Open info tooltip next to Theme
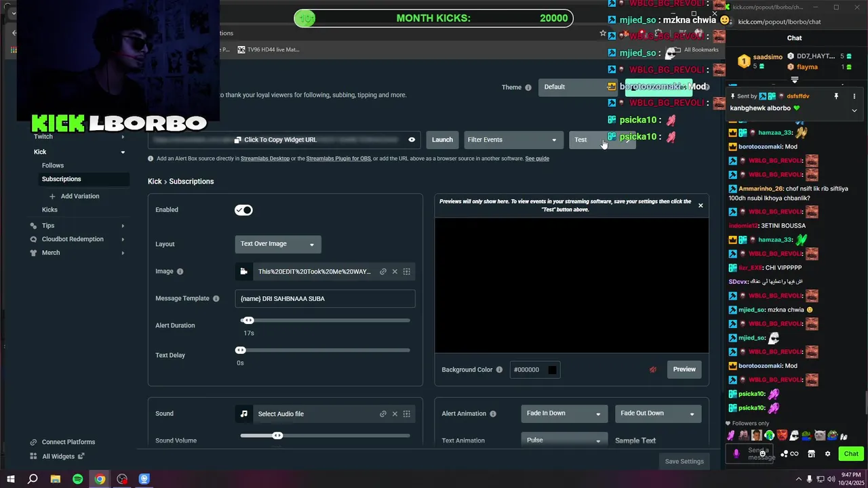 [x=528, y=87]
